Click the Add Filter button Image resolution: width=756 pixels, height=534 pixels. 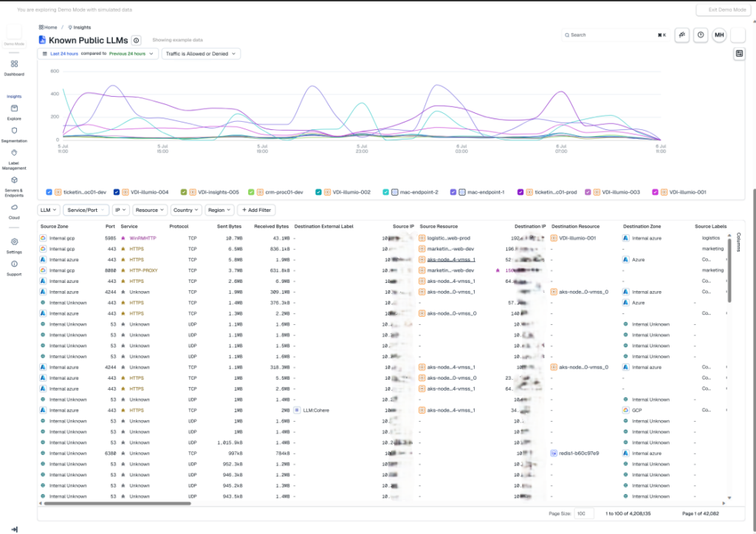(x=256, y=210)
